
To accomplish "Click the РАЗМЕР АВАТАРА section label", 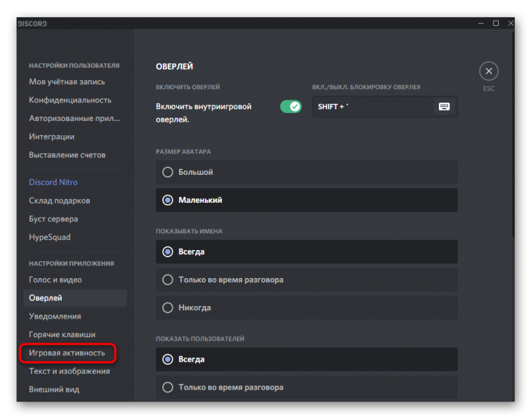I will tap(184, 152).
